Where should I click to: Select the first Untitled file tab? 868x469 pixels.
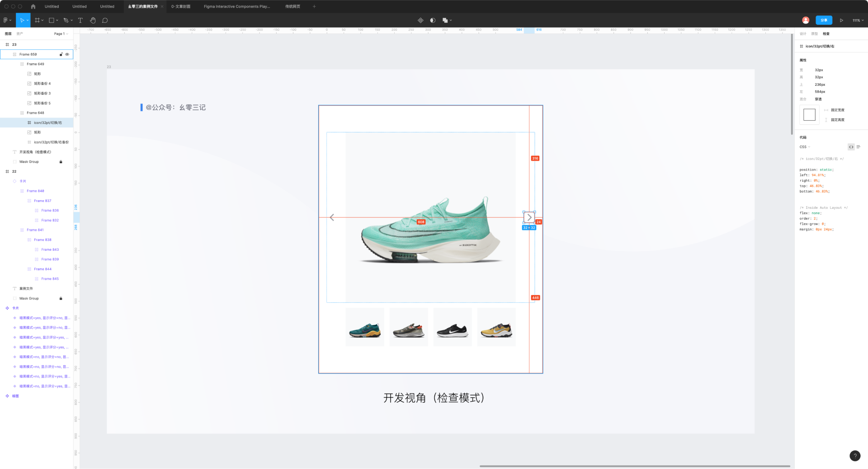[52, 6]
